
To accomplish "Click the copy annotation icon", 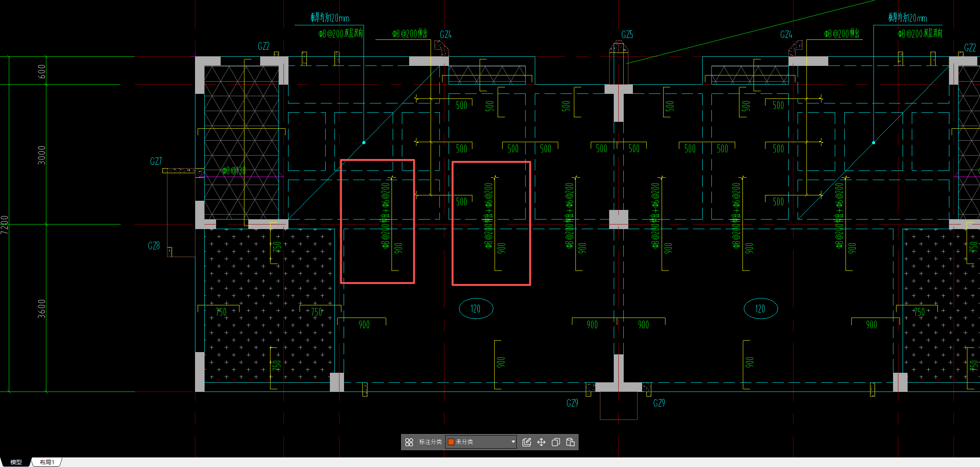I will pyautogui.click(x=556, y=442).
